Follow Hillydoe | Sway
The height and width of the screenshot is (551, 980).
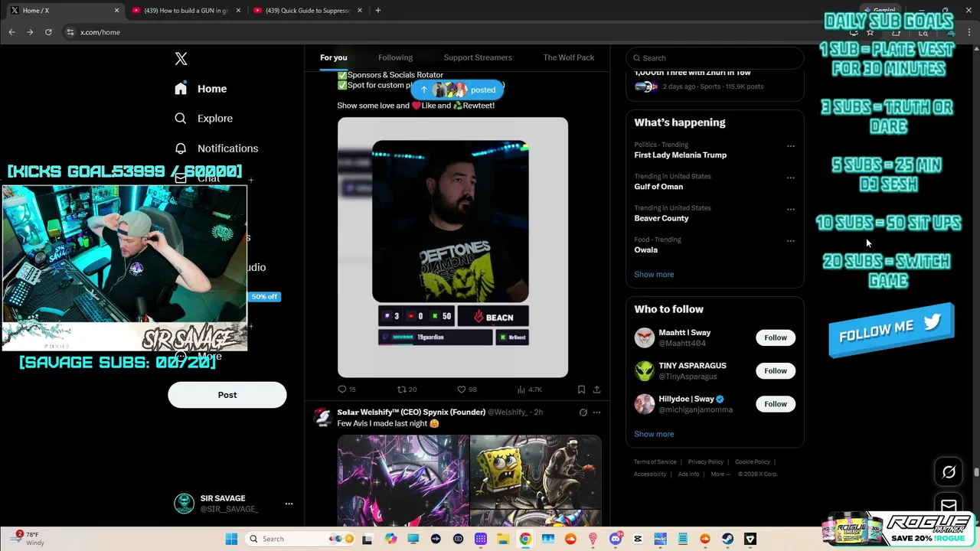click(x=776, y=404)
